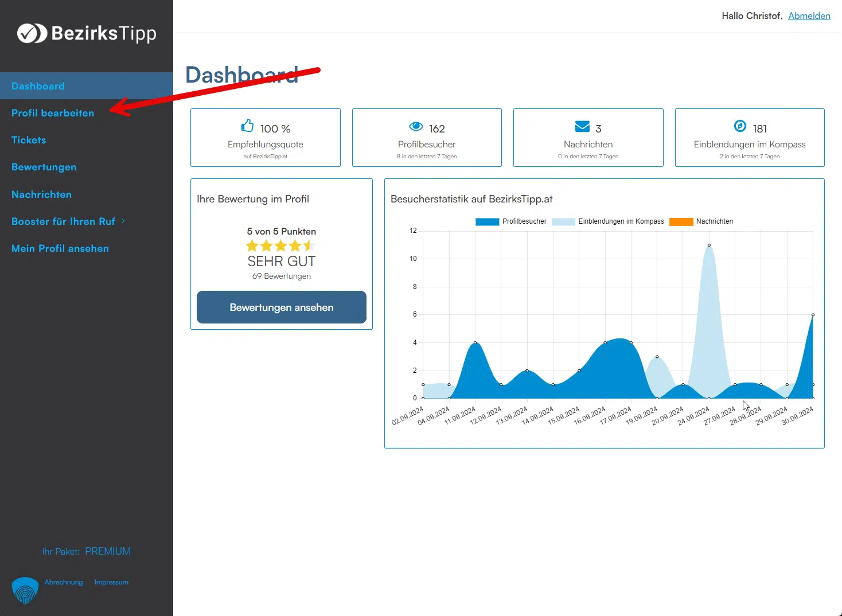The width and height of the screenshot is (842, 616).
Task: Click the fingerprint shield icon
Action: 25,591
